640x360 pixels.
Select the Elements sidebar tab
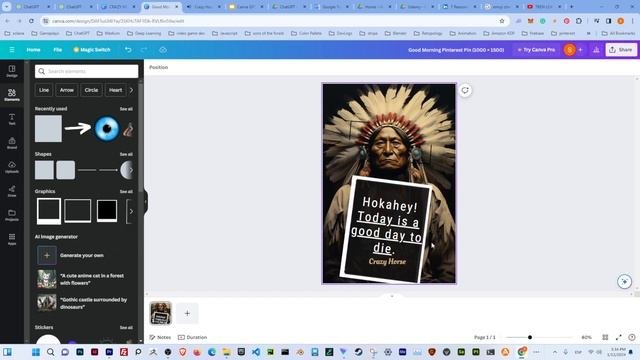tap(12, 95)
